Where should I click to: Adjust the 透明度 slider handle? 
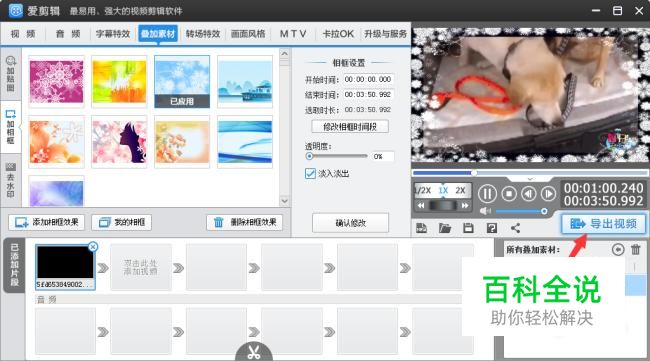point(309,156)
